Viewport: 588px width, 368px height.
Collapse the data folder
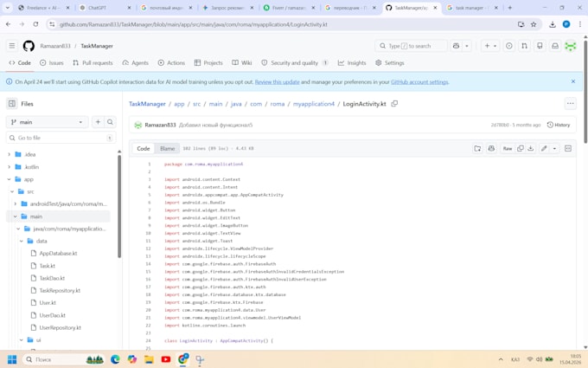22,241
